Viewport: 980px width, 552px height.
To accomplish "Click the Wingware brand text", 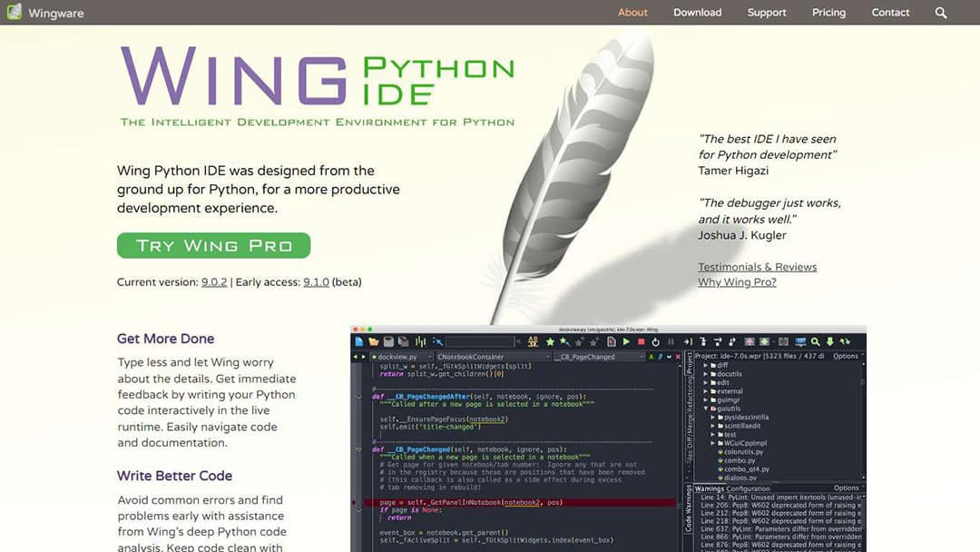I will pos(56,13).
